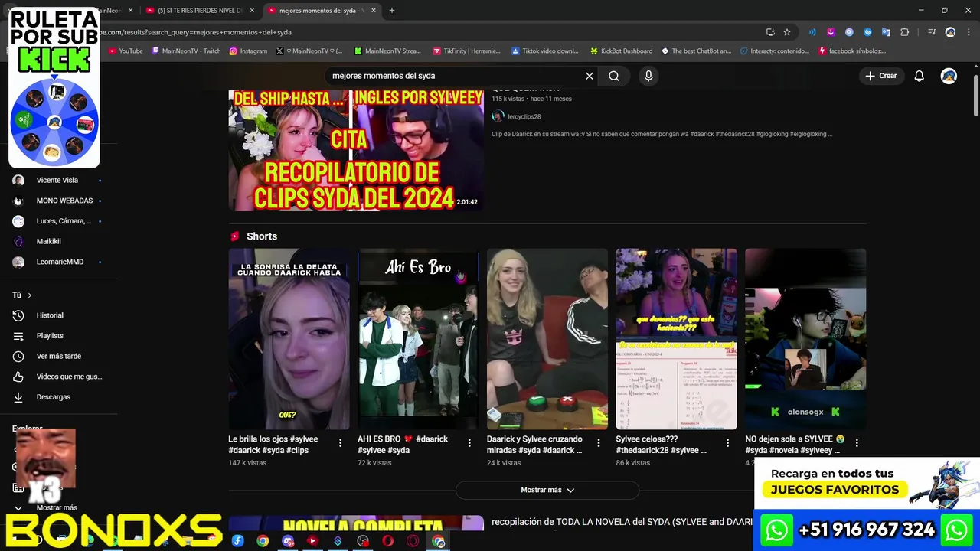This screenshot has width=980, height=551.
Task: Open the Instagram bookmark
Action: (x=248, y=51)
